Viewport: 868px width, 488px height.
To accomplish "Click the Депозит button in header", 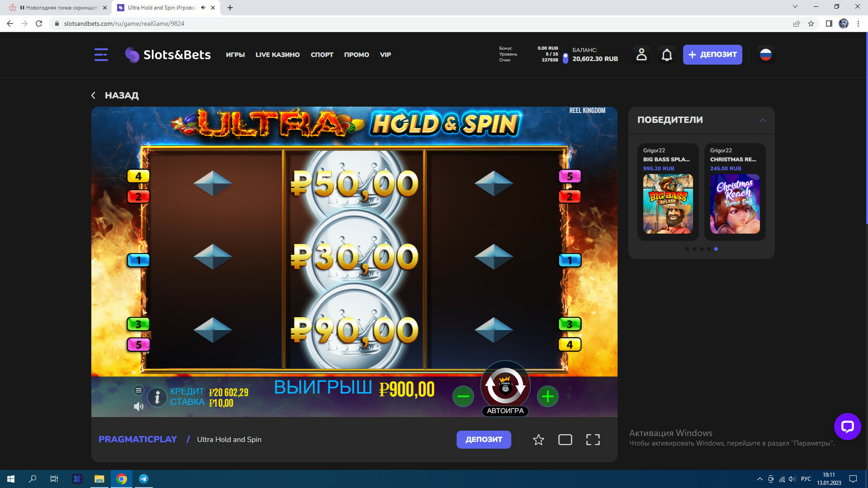I will (712, 55).
